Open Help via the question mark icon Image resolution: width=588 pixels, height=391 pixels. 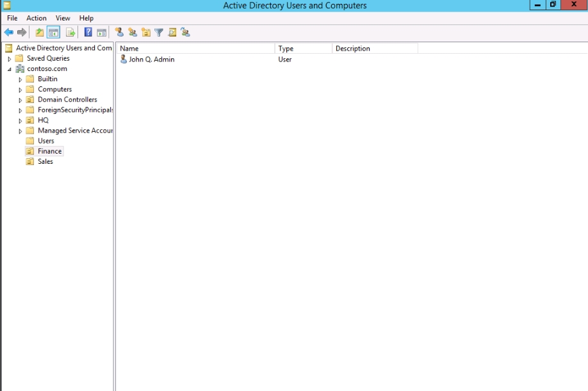click(x=88, y=33)
